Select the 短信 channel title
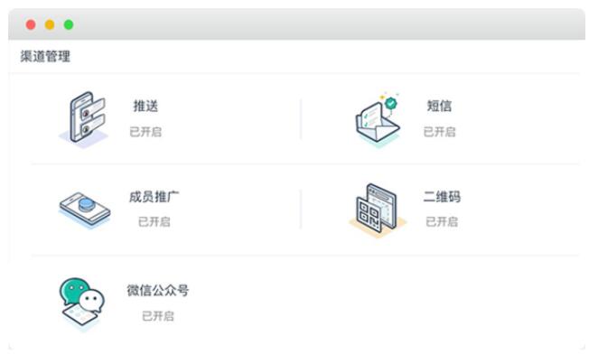589x364 pixels. point(439,106)
